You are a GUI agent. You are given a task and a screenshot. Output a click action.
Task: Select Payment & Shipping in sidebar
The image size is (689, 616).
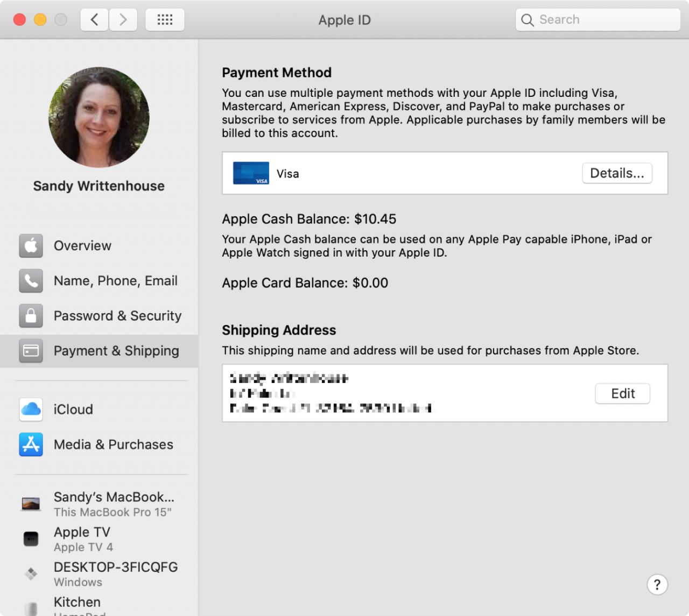click(99, 351)
